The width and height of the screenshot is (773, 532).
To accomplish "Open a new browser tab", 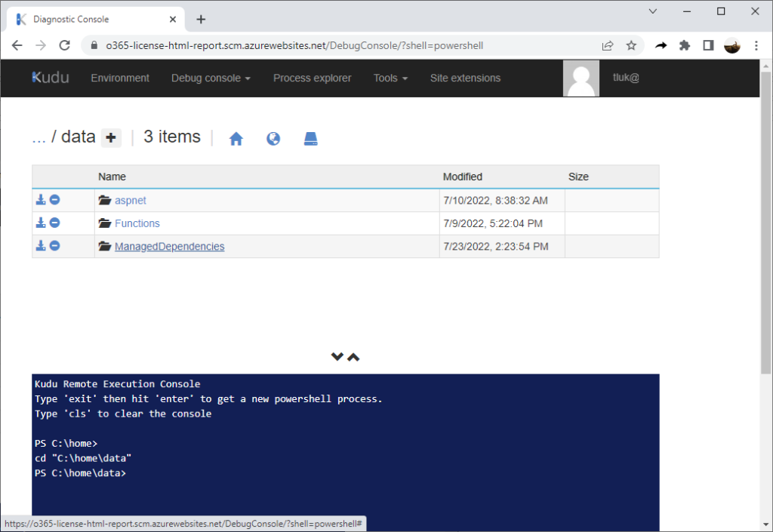I will coord(201,19).
